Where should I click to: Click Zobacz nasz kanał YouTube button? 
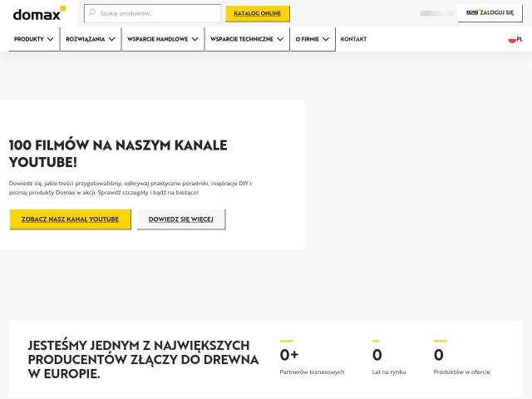(70, 219)
